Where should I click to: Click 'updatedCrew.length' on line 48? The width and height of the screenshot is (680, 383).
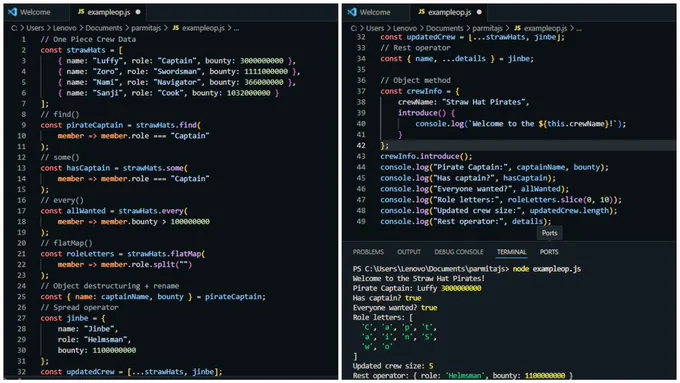pos(569,210)
